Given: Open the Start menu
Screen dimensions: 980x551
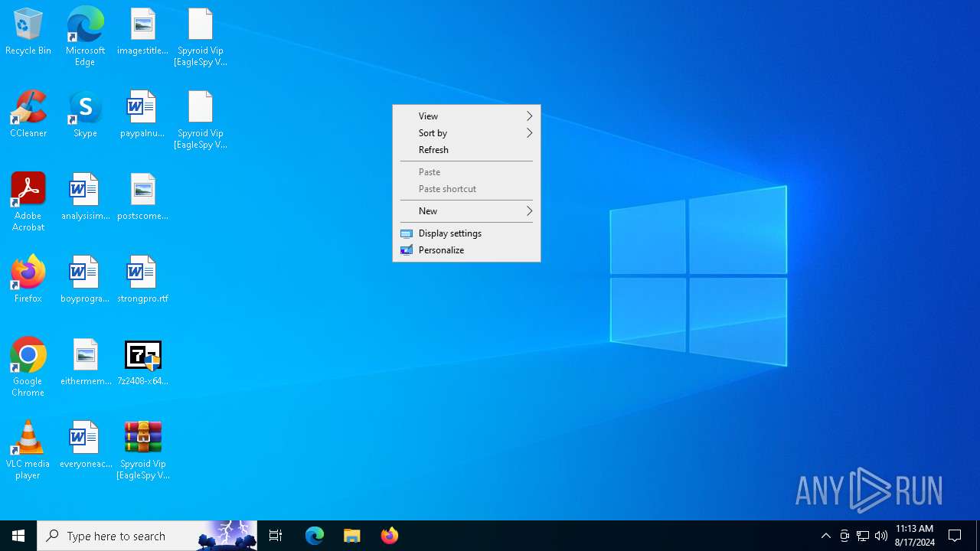Looking at the screenshot, I should coord(18,536).
